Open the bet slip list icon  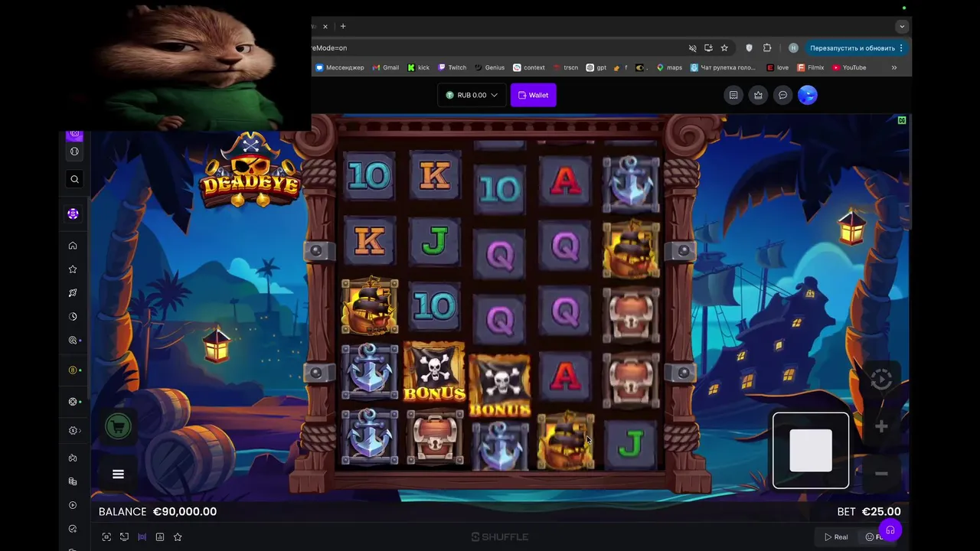pyautogui.click(x=733, y=95)
